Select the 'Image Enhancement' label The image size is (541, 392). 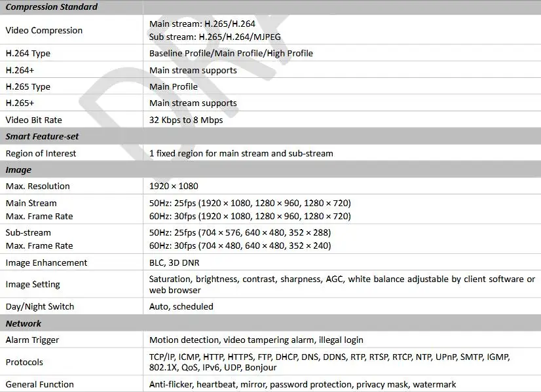pyautogui.click(x=47, y=262)
